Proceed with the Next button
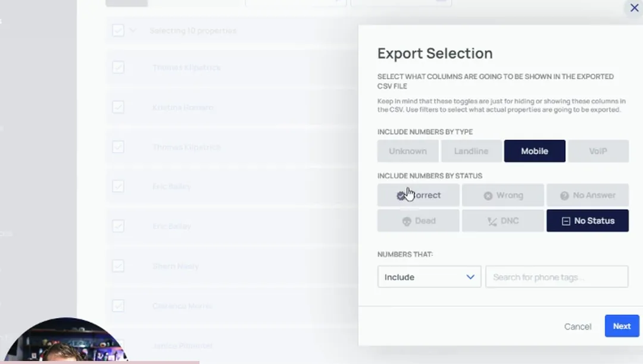The image size is (643, 364). (x=622, y=326)
